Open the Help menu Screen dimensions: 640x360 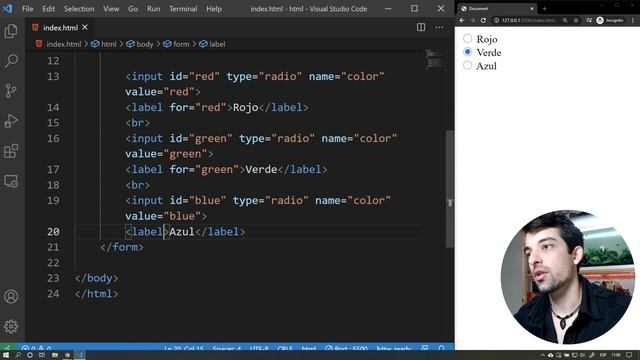pos(214,9)
